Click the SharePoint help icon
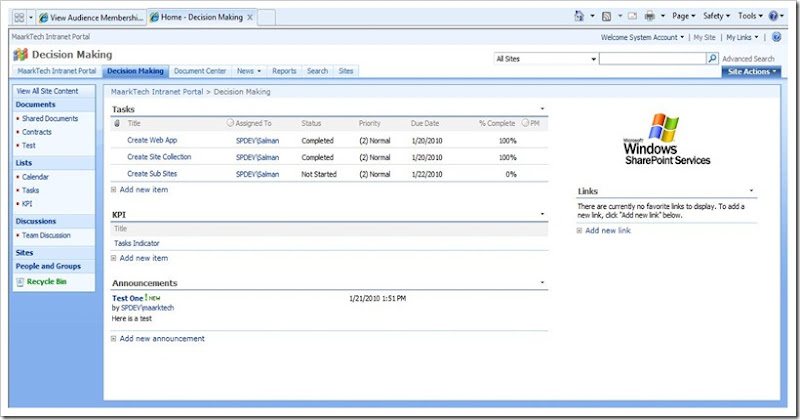 coord(777,37)
